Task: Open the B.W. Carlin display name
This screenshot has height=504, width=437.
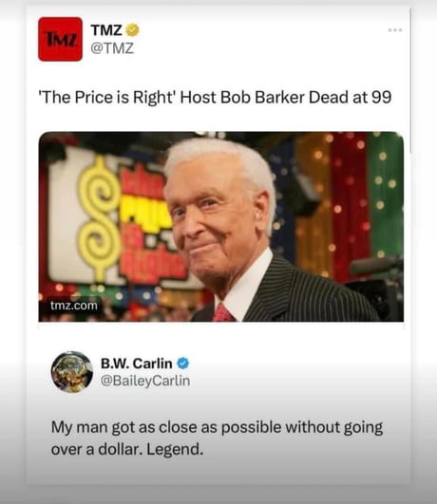Action: [x=137, y=364]
